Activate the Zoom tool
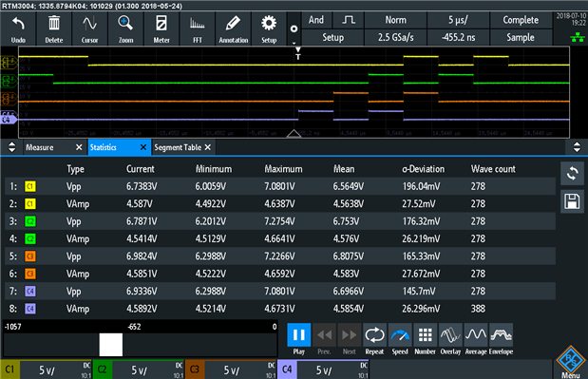 click(x=125, y=28)
